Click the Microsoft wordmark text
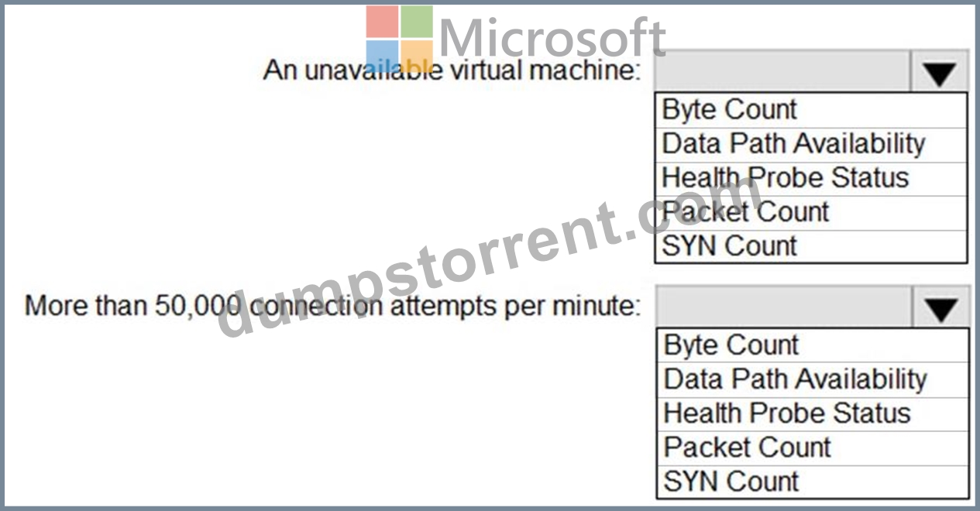 click(552, 37)
